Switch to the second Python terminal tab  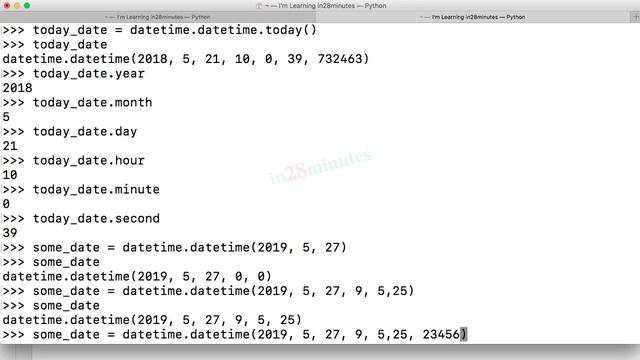(x=472, y=17)
